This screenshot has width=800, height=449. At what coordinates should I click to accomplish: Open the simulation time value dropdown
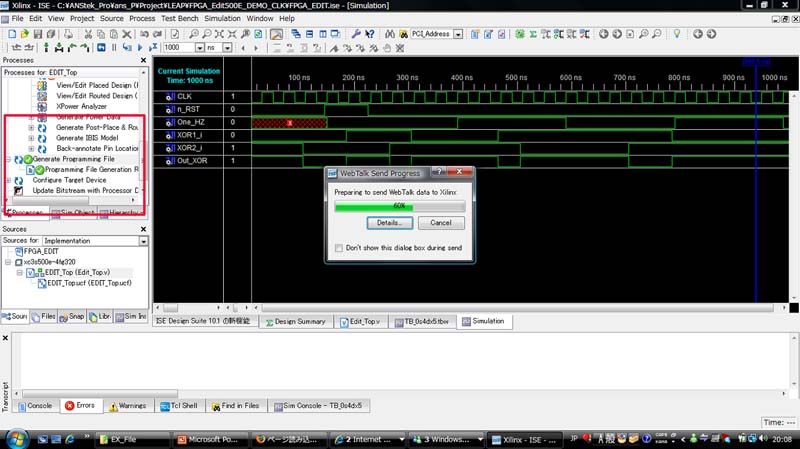(199, 47)
